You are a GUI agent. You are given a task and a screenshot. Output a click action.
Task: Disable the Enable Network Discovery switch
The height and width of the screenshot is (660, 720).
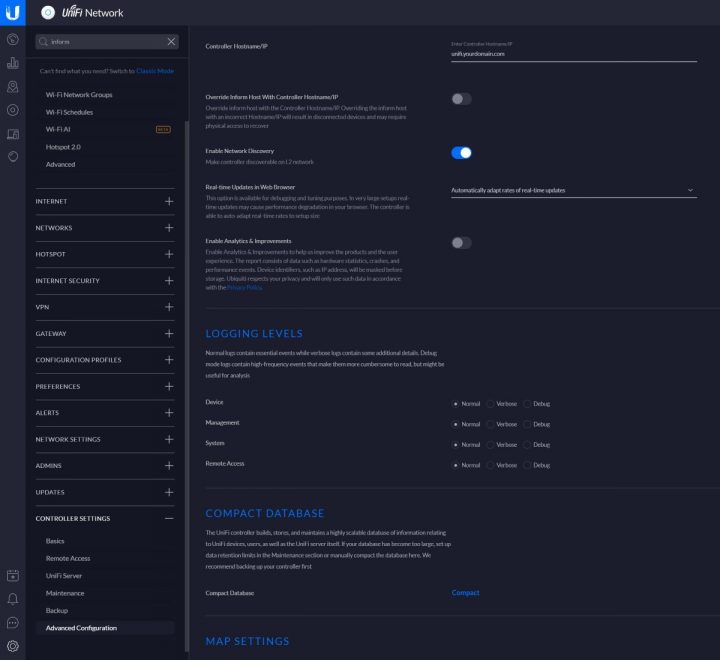[x=461, y=153]
